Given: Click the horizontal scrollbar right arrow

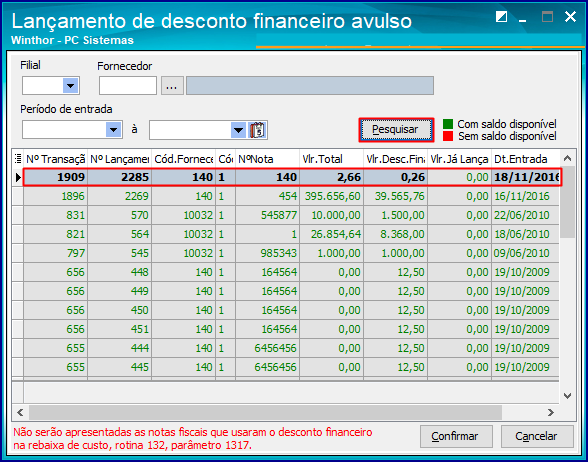Looking at the screenshot, I should (x=550, y=412).
